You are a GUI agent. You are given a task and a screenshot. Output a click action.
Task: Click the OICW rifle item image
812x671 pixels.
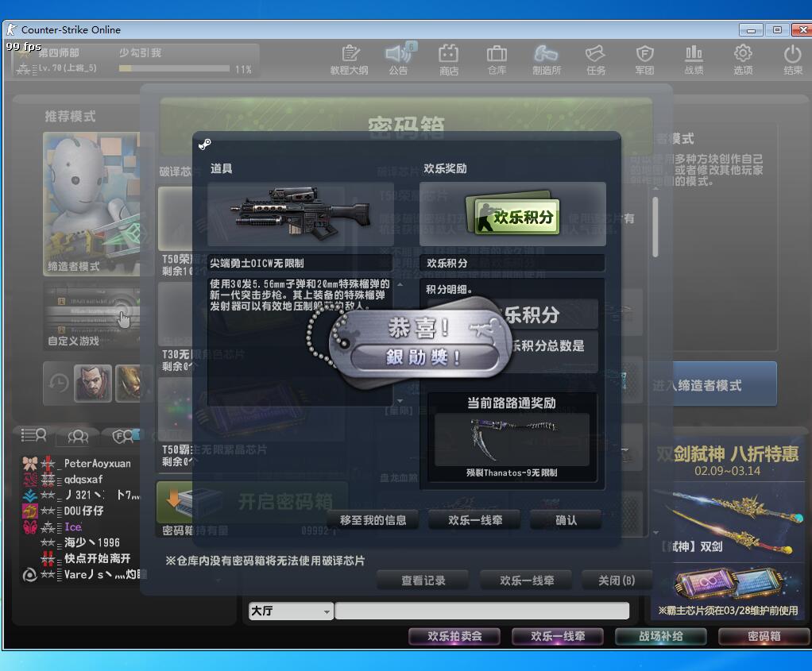[x=300, y=214]
